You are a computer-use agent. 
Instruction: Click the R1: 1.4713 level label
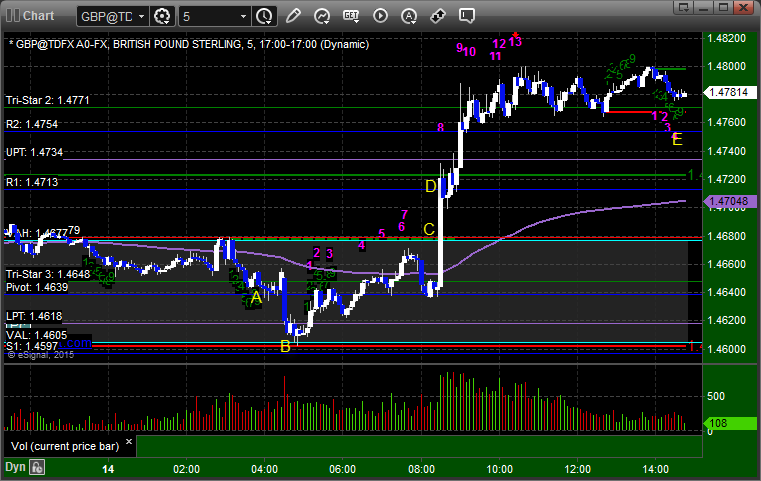click(32, 182)
